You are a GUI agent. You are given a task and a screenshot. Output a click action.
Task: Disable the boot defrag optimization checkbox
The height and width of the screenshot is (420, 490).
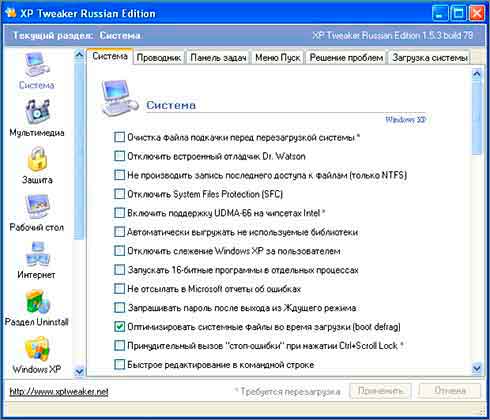tap(119, 326)
